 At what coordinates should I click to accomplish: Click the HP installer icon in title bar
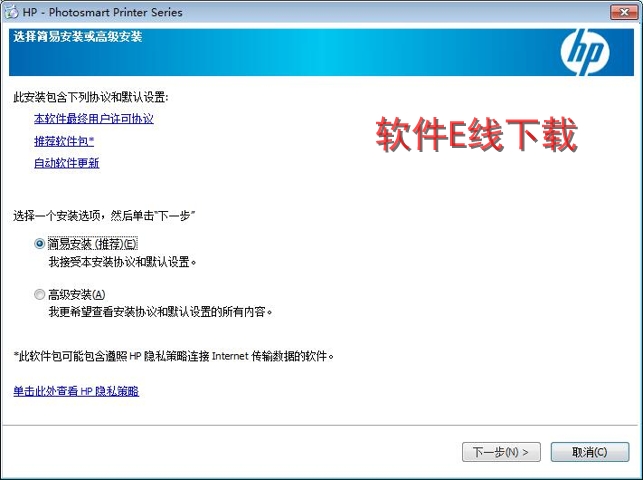pyautogui.click(x=11, y=12)
